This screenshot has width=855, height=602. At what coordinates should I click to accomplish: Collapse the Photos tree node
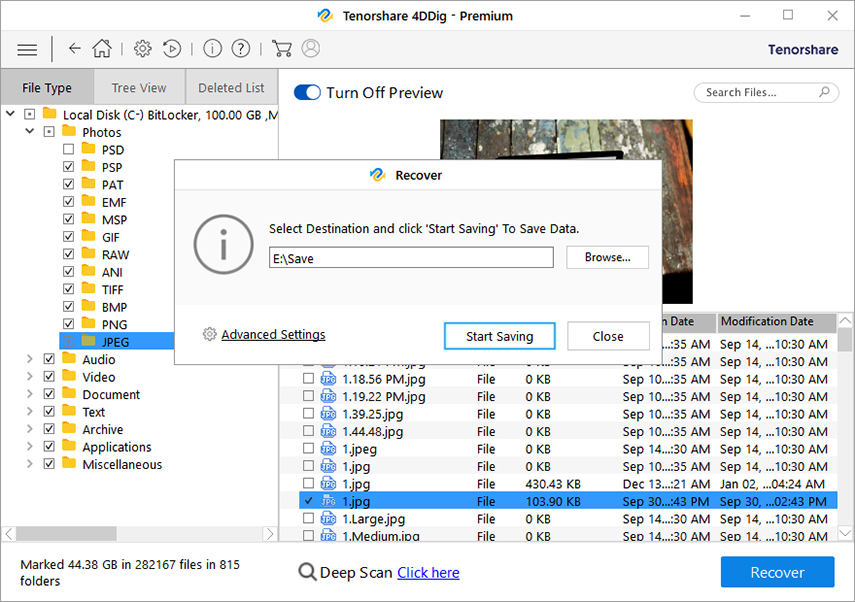(x=30, y=132)
